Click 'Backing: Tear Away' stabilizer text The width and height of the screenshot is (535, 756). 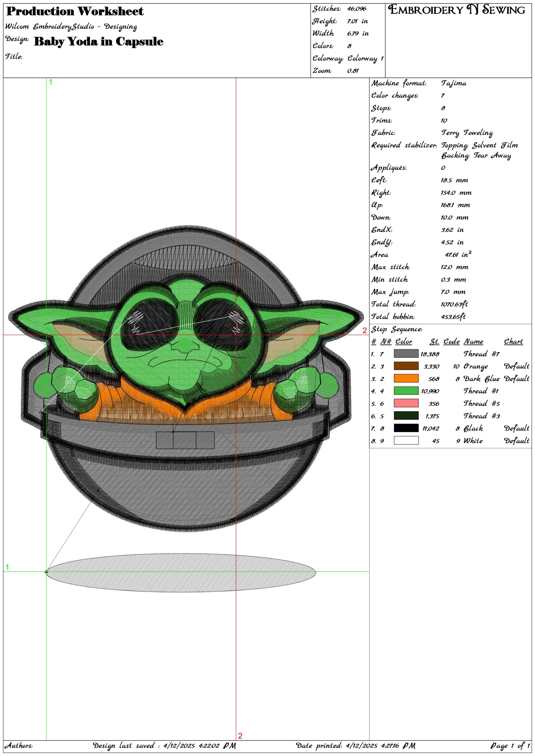coord(476,156)
